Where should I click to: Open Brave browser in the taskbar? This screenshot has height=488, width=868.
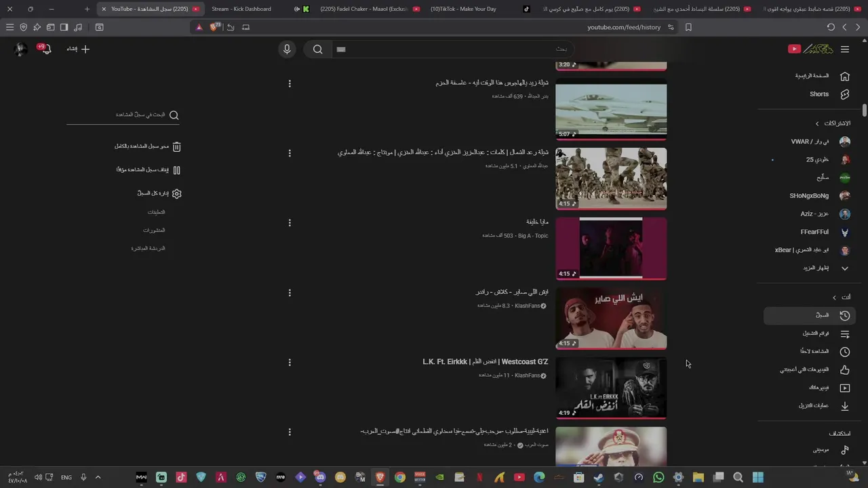click(380, 477)
